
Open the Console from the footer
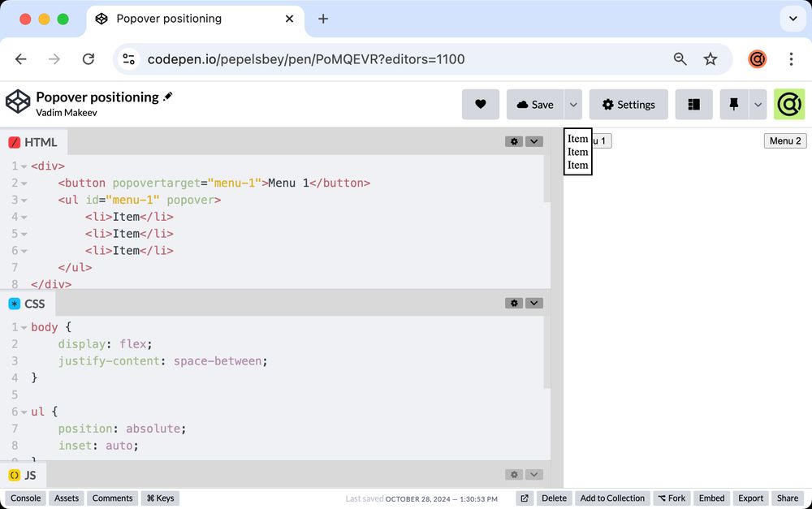tap(24, 498)
